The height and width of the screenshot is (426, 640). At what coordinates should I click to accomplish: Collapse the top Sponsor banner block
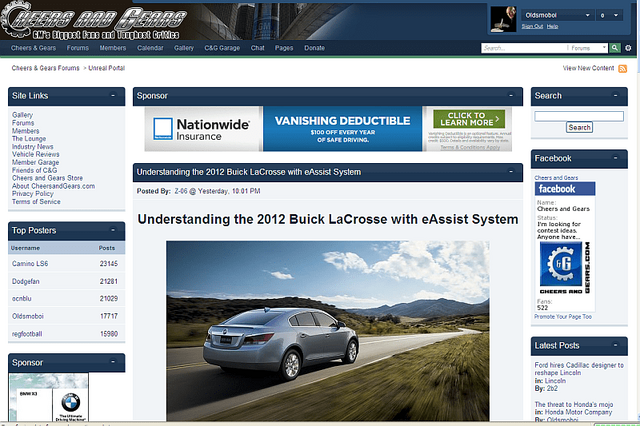click(x=511, y=95)
